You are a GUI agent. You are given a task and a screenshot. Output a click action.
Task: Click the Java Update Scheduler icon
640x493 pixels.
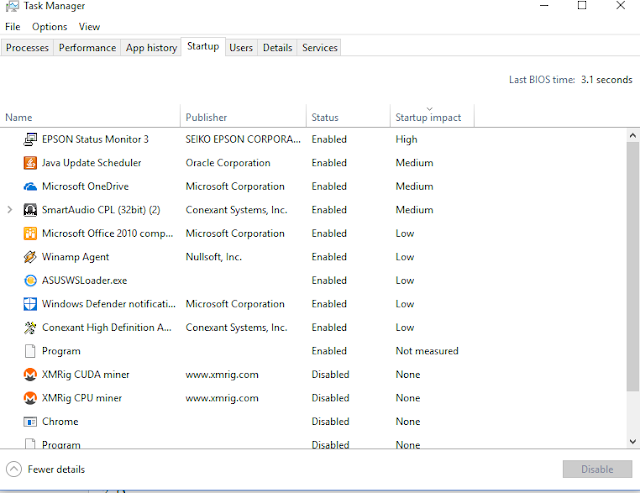point(30,163)
